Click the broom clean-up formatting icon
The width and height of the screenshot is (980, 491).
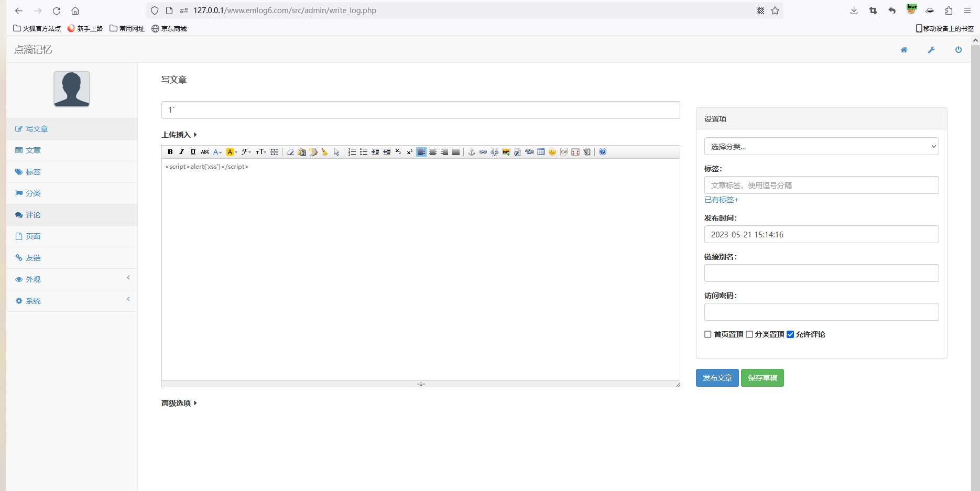click(325, 152)
